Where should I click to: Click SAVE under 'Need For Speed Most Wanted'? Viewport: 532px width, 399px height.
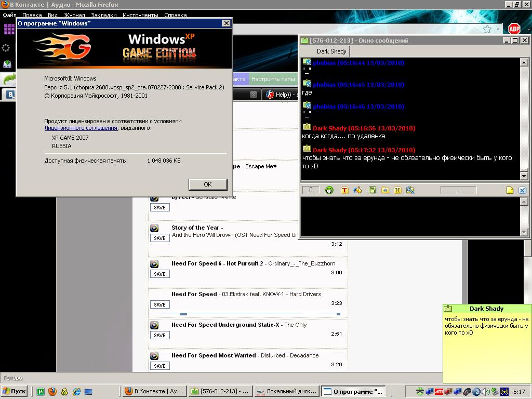160,366
